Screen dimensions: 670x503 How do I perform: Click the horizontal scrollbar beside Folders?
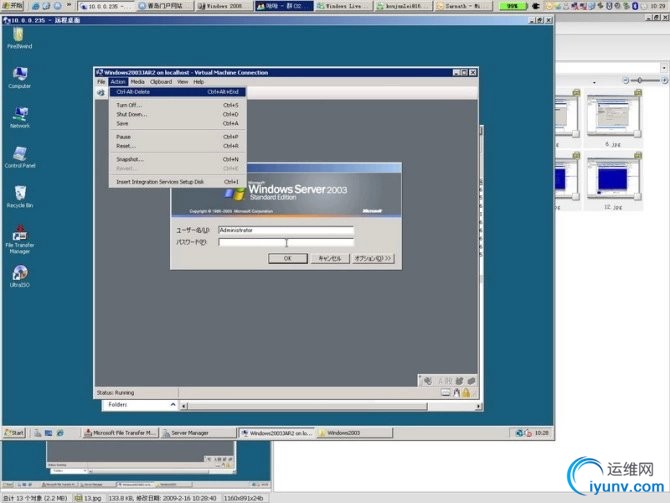pyautogui.click(x=331, y=406)
